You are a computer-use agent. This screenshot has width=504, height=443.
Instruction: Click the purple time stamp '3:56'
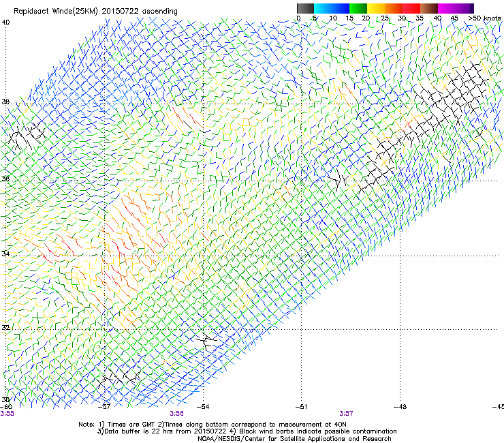coord(177,414)
